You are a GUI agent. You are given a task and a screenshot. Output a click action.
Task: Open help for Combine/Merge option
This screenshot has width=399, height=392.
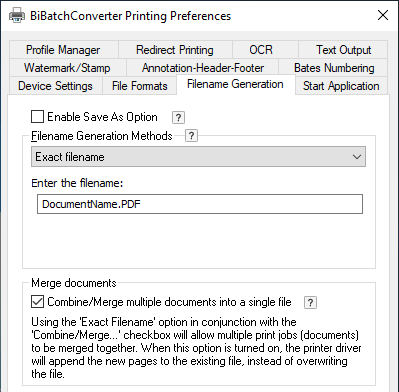[310, 302]
